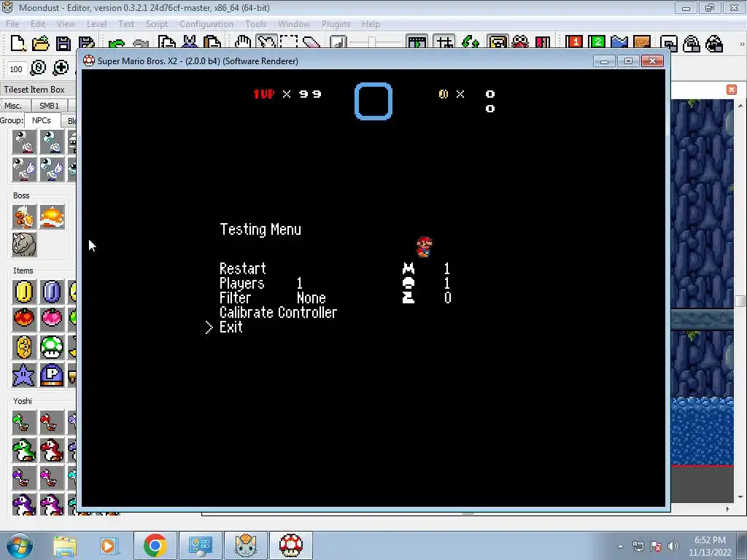The height and width of the screenshot is (560, 747).
Task: Click the level view vertical scrollbar thumb
Action: [x=740, y=301]
